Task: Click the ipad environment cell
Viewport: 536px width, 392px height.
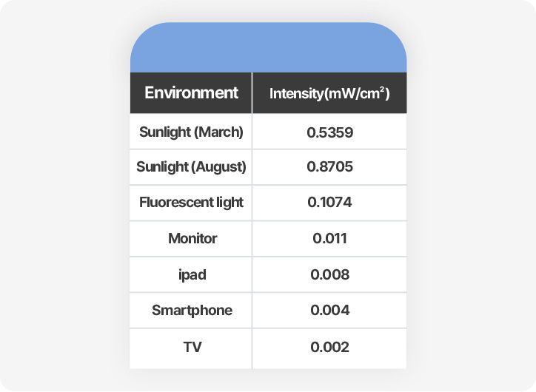Action: click(192, 275)
